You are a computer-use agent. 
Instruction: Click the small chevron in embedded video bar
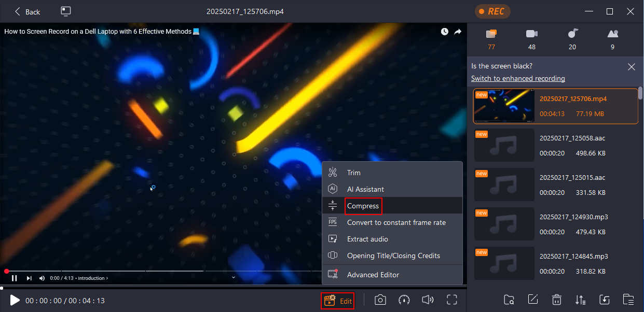(234, 278)
